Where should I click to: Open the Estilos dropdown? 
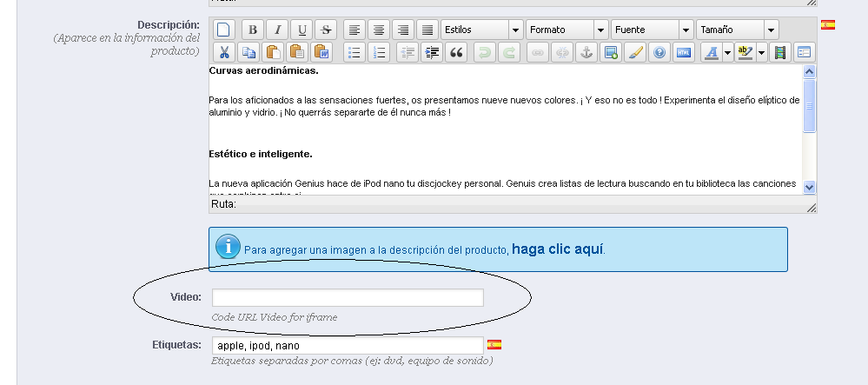click(x=482, y=30)
